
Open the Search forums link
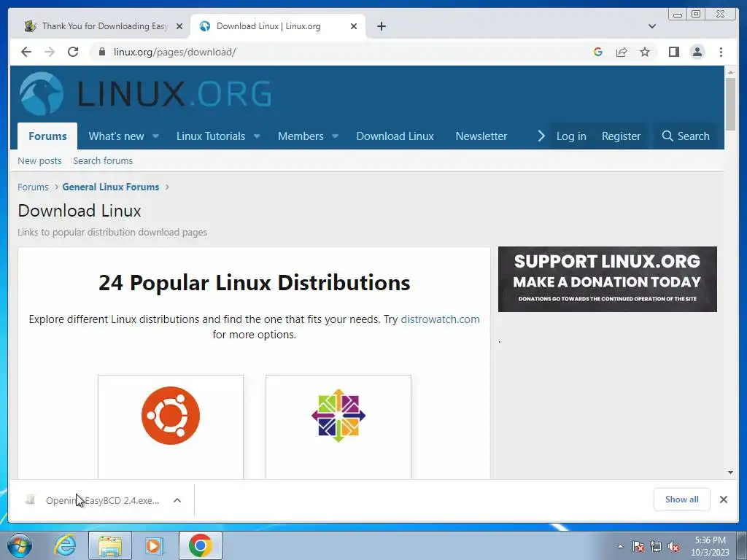pyautogui.click(x=103, y=161)
